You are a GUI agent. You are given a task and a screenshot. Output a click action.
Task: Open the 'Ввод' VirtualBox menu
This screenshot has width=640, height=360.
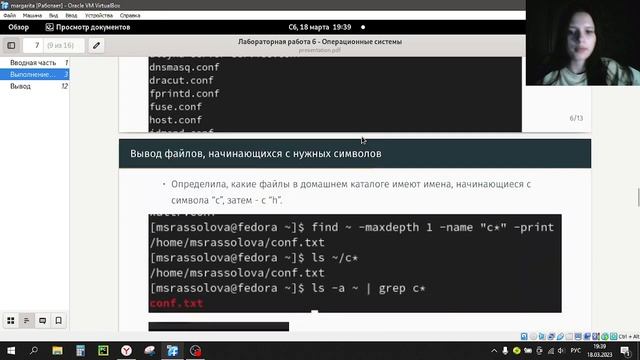click(71, 16)
